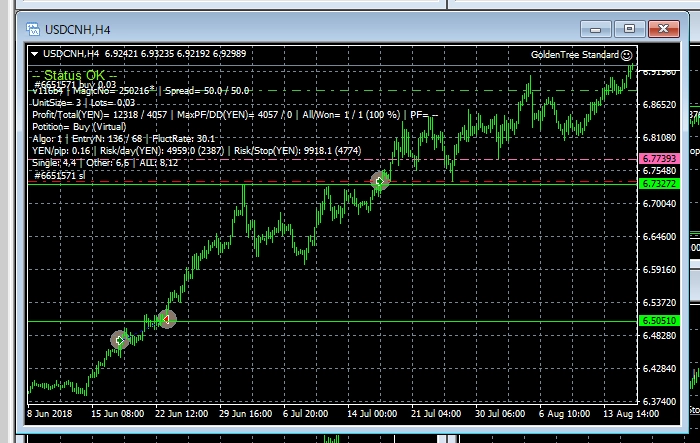Select the pink 6.77393 price label
The width and height of the screenshot is (700, 443).
(659, 159)
